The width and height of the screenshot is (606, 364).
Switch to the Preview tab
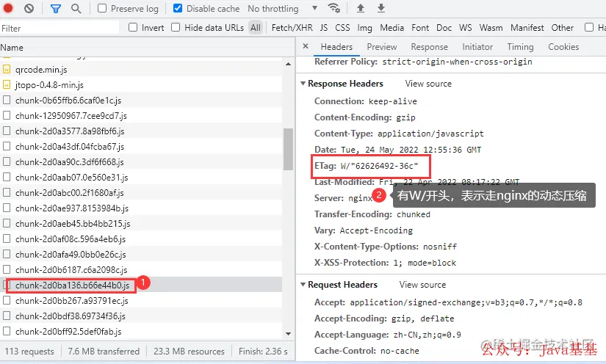pyautogui.click(x=382, y=47)
